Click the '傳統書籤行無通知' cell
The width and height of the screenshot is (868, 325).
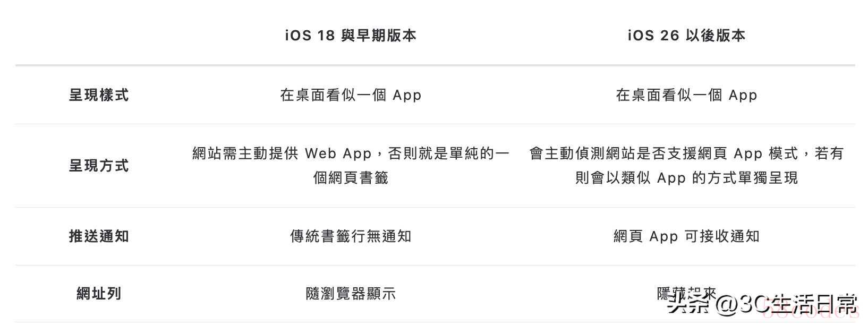(x=351, y=236)
